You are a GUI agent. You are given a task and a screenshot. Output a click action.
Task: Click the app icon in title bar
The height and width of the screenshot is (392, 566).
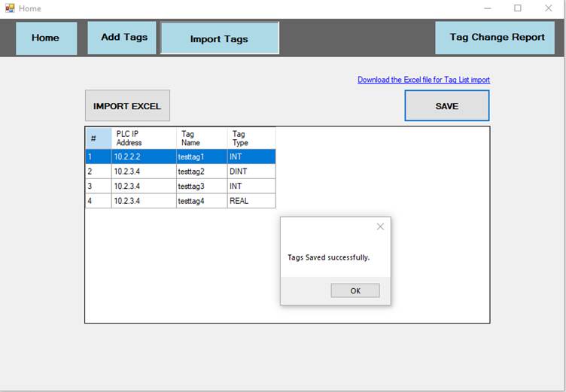pos(10,8)
